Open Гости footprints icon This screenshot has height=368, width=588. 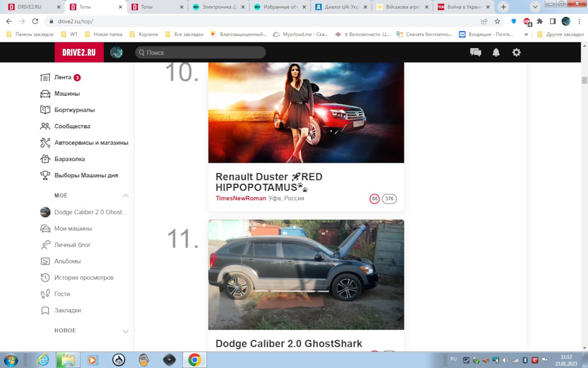[45, 294]
